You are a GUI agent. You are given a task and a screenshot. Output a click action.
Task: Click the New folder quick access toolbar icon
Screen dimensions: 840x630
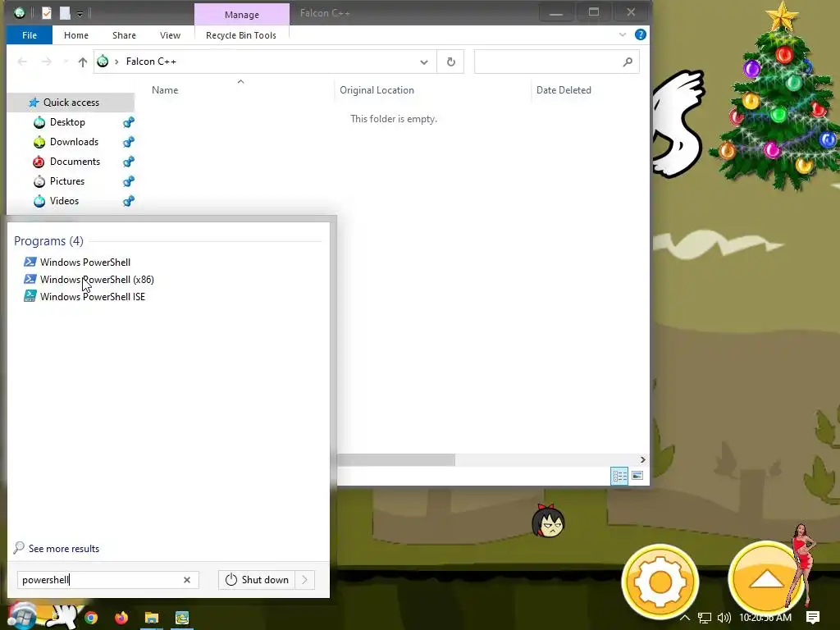(x=65, y=13)
